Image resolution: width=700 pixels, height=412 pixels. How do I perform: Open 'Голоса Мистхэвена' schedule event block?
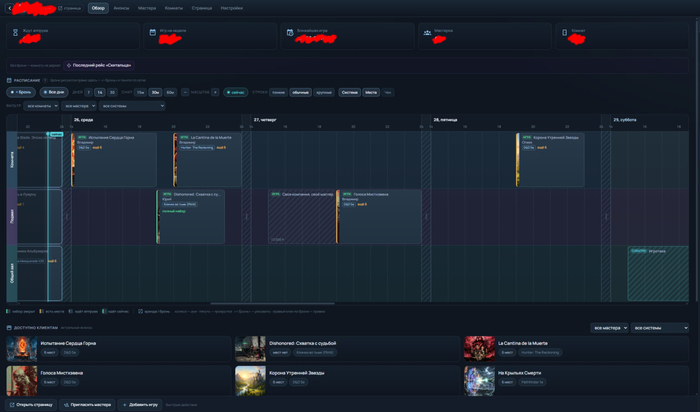[379, 216]
